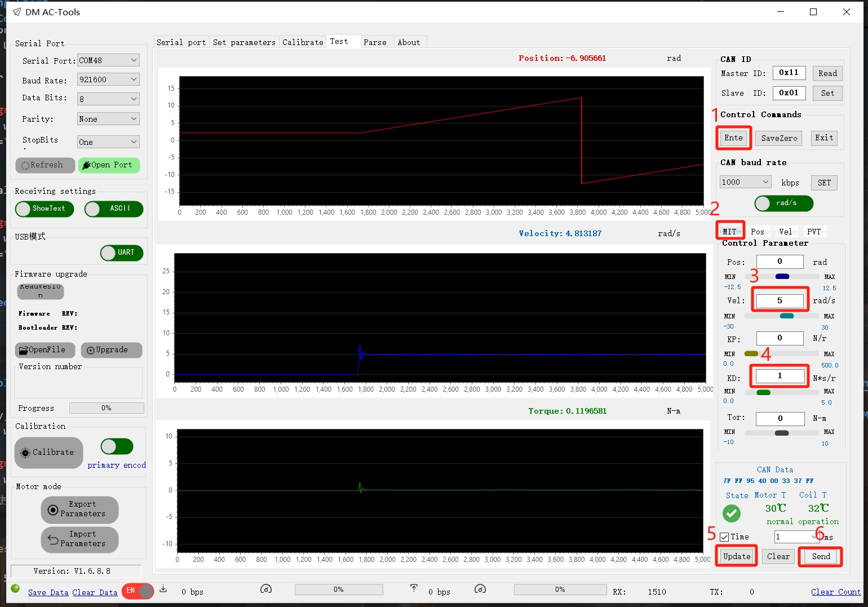Click the Refresh ports button
This screenshot has width=868, height=607.
45,165
